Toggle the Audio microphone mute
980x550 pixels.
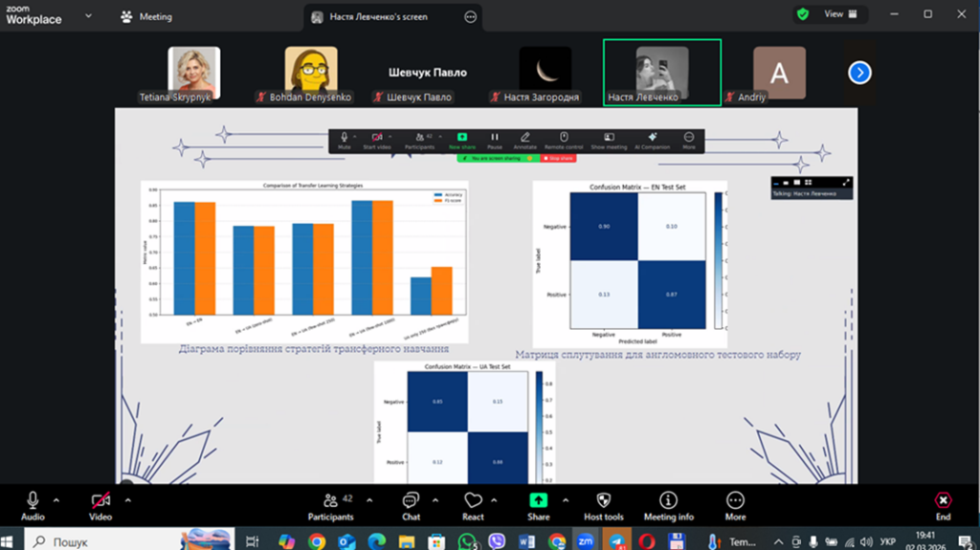33,505
